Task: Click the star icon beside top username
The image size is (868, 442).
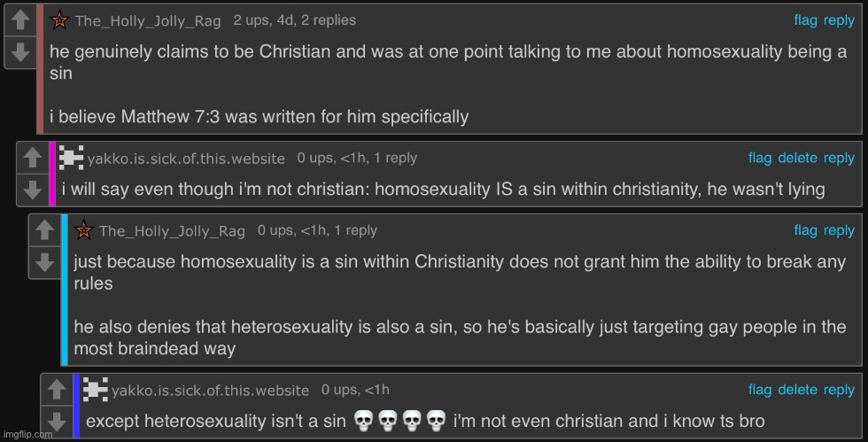Action: (x=59, y=20)
